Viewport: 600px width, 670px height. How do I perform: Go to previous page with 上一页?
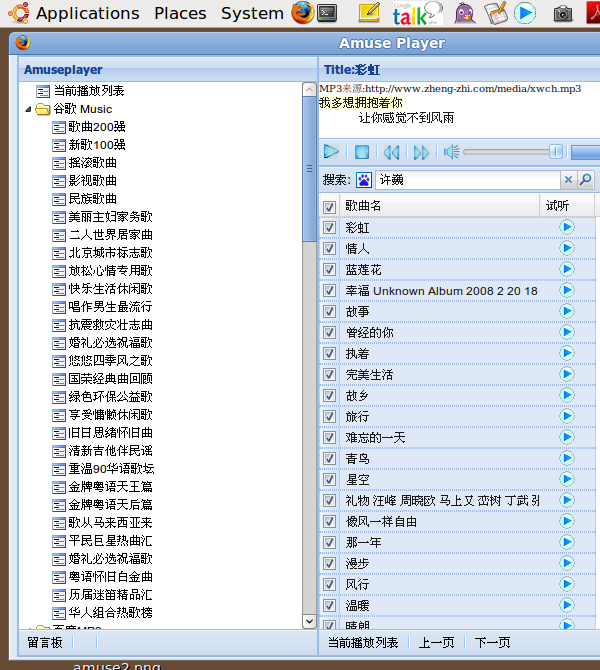click(x=436, y=642)
